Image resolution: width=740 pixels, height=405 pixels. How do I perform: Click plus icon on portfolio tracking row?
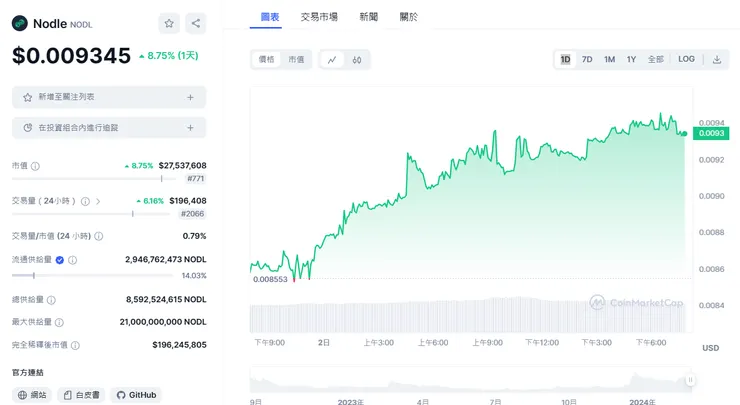[190, 127]
